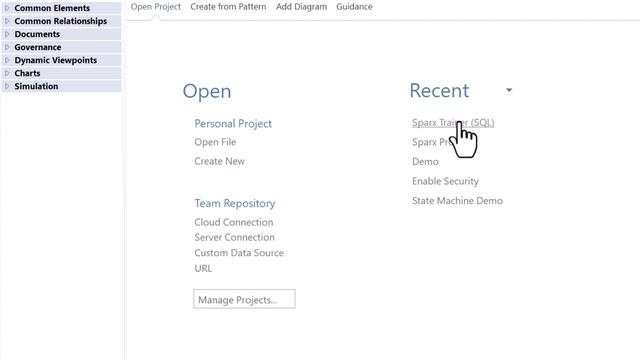Screen dimensions: 640x360
Task: Expand the Common Elements arrow
Action: [7, 8]
